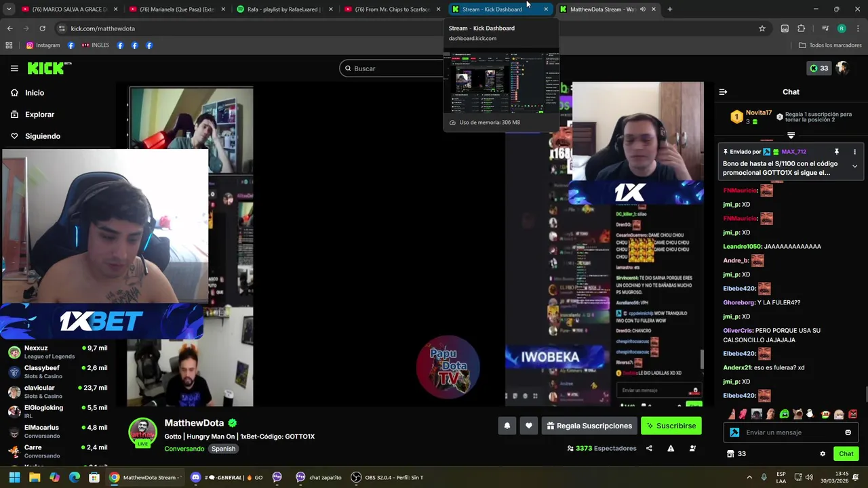This screenshot has height=488, width=868.
Task: Switch to Rafa playlist Spotify tab
Action: (x=285, y=9)
